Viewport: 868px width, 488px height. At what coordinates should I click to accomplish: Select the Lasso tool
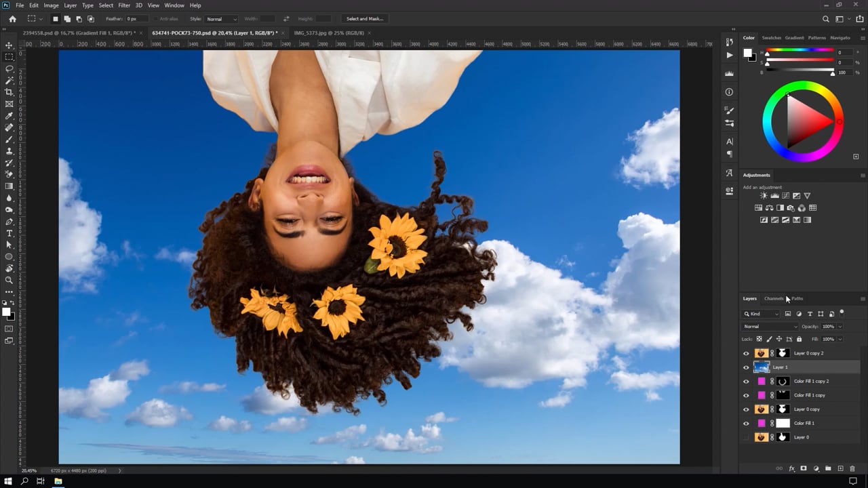click(9, 68)
